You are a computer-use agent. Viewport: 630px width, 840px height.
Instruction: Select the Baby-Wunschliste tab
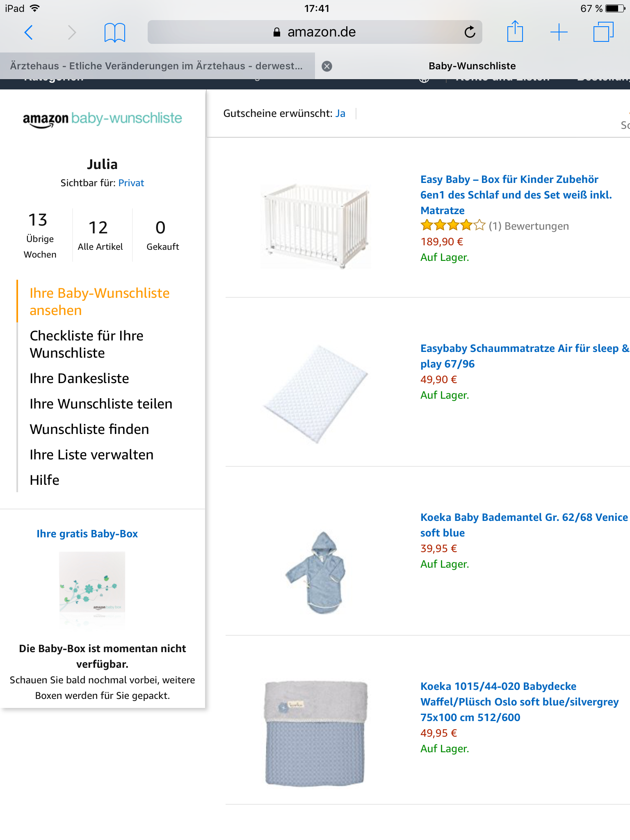pos(472,66)
